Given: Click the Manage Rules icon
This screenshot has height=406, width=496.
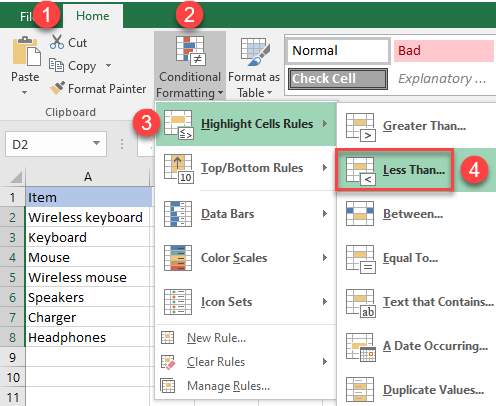Looking at the screenshot, I should click(x=168, y=386).
